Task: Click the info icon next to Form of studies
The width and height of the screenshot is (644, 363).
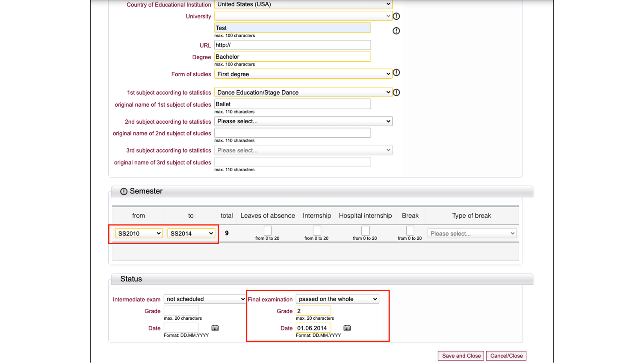Action: (x=396, y=73)
